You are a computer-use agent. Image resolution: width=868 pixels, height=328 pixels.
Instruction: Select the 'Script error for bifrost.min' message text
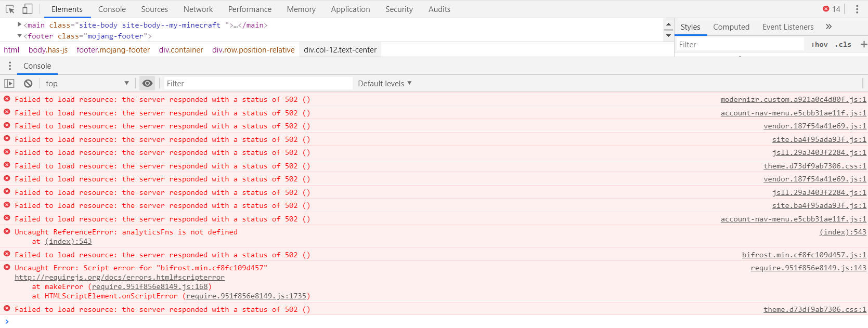(x=175, y=268)
